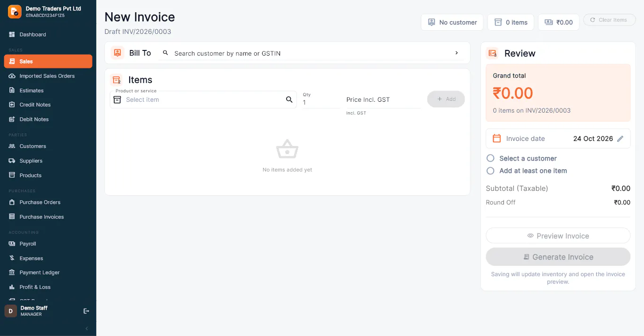
Task: Go to Estimates section
Action: pos(48,90)
